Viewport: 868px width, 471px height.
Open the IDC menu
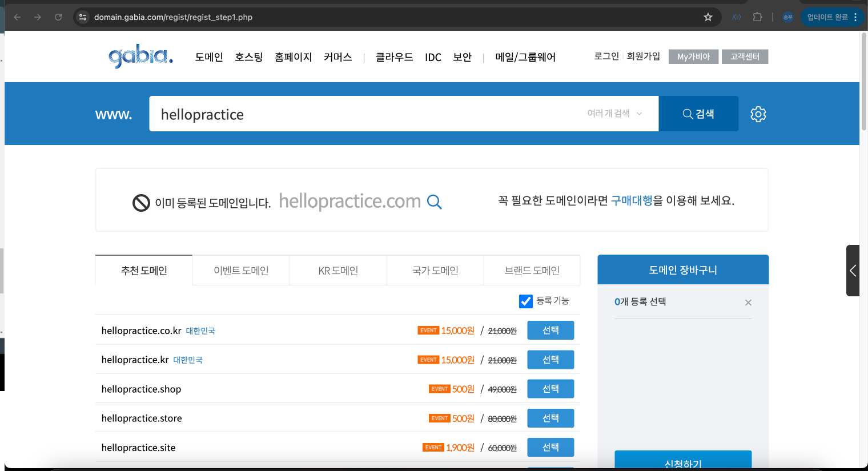coord(433,57)
